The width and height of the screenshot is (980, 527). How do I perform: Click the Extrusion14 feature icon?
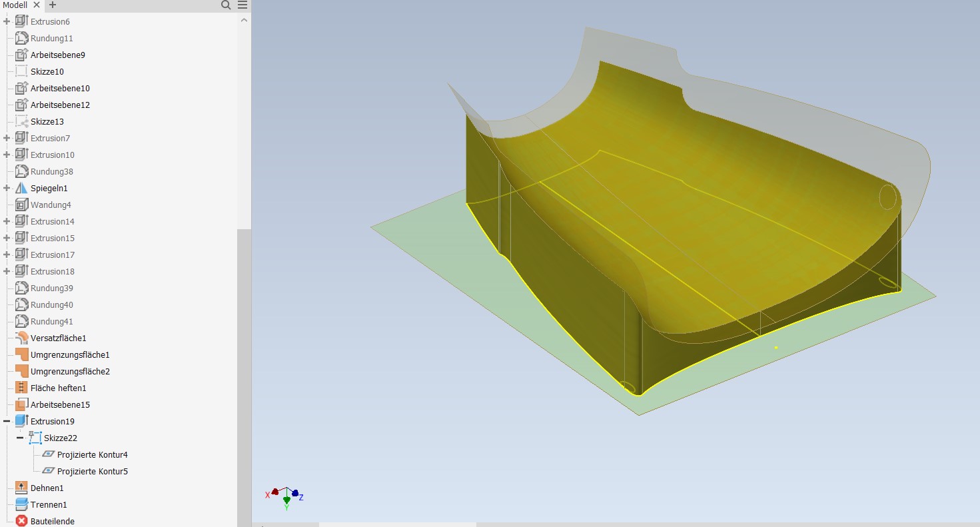coord(21,221)
